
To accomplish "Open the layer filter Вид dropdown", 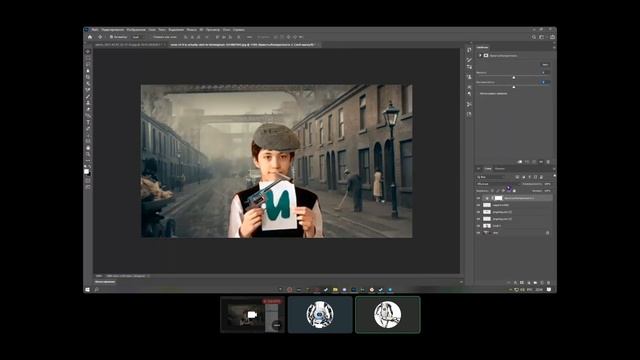I will 491,177.
